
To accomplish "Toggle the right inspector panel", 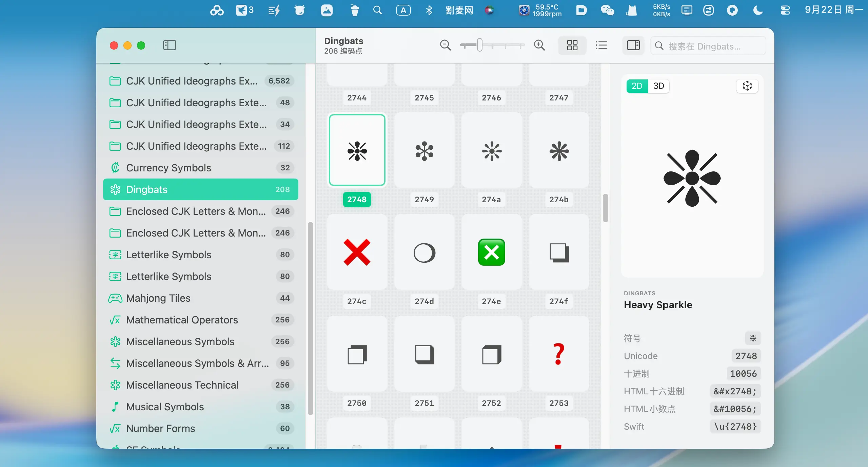I will coord(633,45).
